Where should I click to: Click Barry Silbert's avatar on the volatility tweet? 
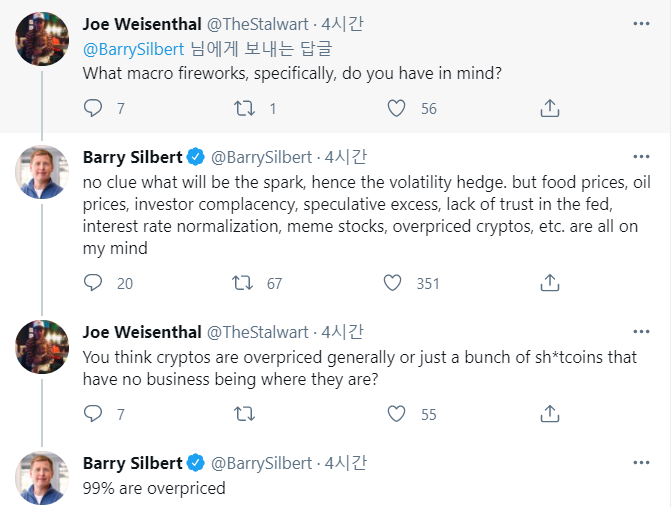pyautogui.click(x=43, y=171)
